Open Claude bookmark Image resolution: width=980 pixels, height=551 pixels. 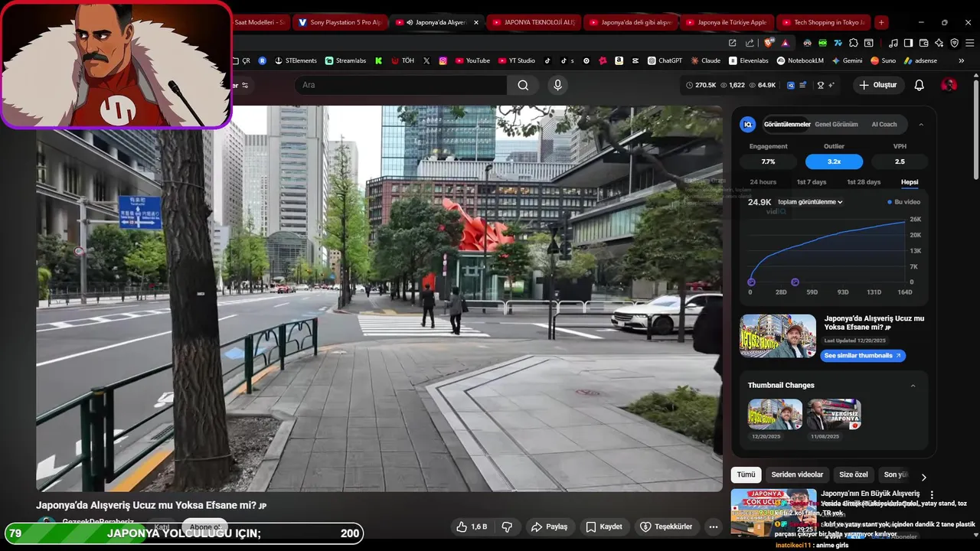click(x=705, y=60)
